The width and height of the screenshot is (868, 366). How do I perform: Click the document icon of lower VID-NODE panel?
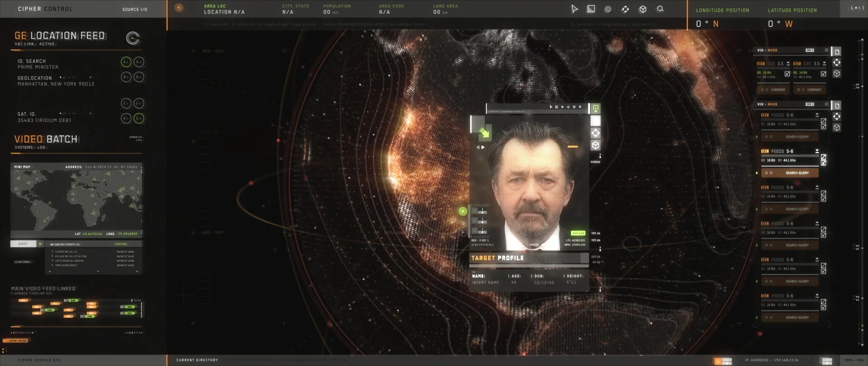pos(837,106)
